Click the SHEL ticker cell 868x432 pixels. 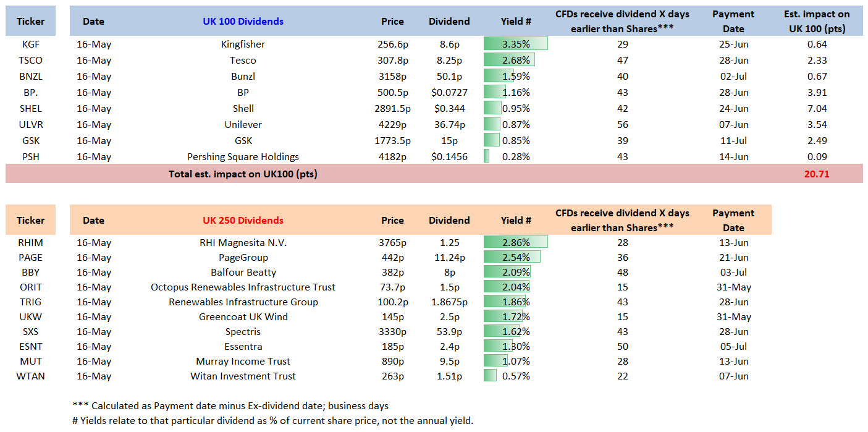(x=30, y=109)
